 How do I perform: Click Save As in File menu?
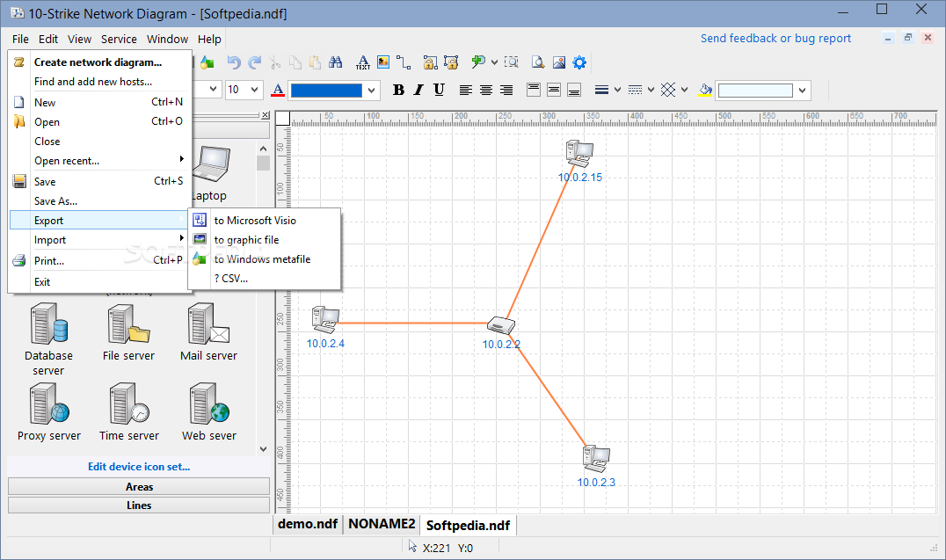tap(100, 201)
